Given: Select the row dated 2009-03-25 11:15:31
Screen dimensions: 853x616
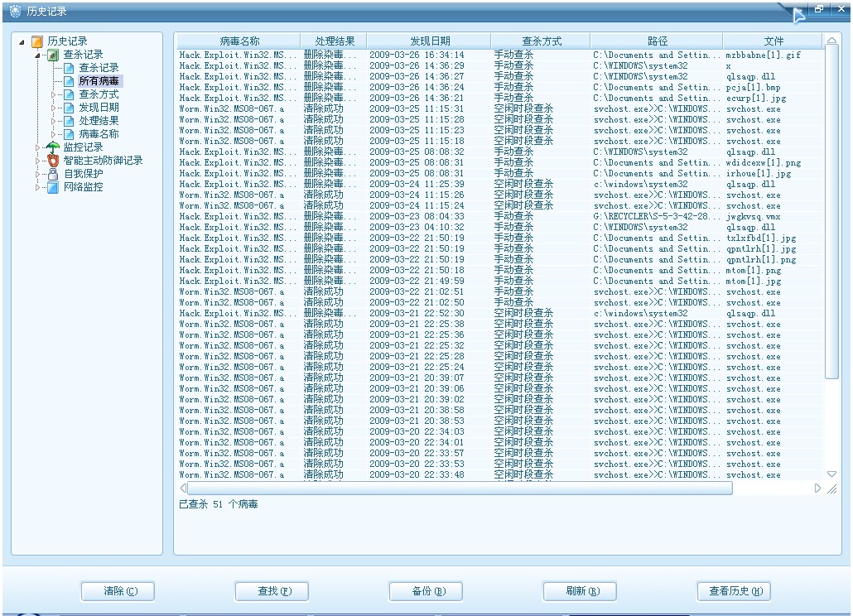Looking at the screenshot, I should pos(500,108).
